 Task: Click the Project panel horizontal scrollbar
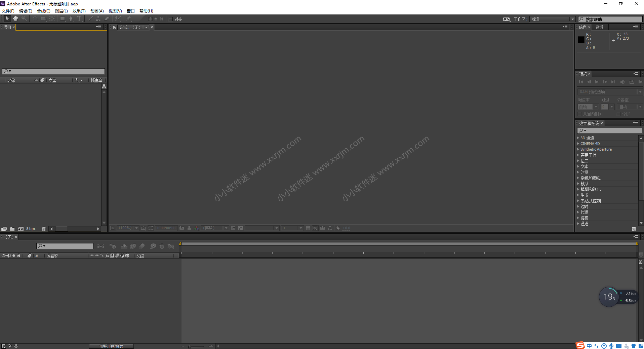tap(62, 229)
